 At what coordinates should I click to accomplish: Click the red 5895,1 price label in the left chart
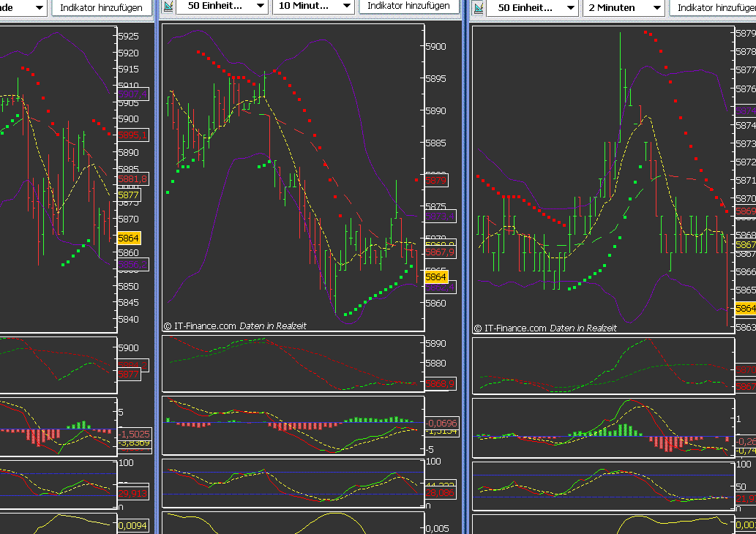(132, 135)
